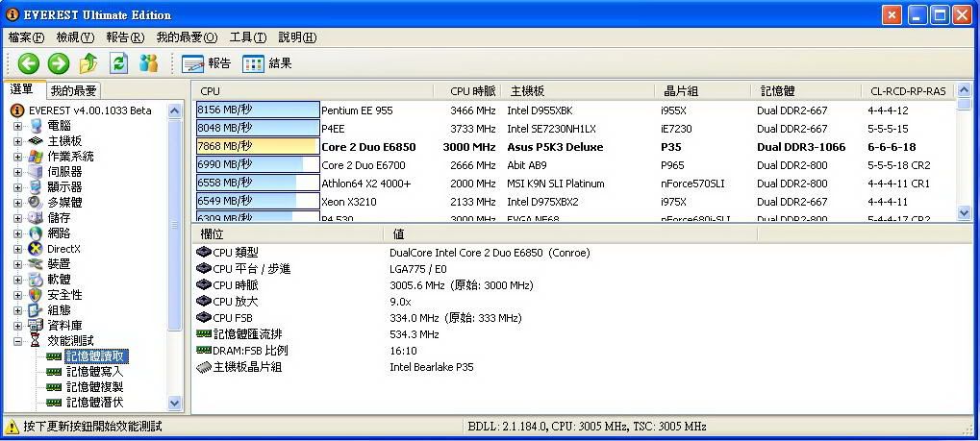Open the 檢視(V) menu
The height and width of the screenshot is (441, 980).
pyautogui.click(x=75, y=37)
